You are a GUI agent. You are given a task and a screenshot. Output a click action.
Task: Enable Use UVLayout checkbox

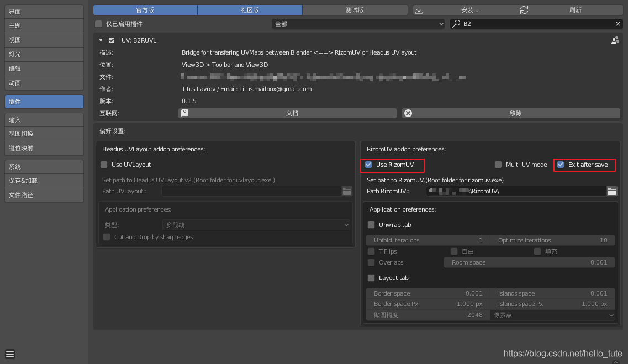click(x=104, y=165)
